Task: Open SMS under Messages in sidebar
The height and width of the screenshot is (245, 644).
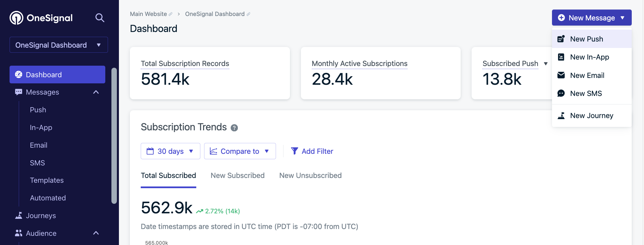Action: (37, 163)
